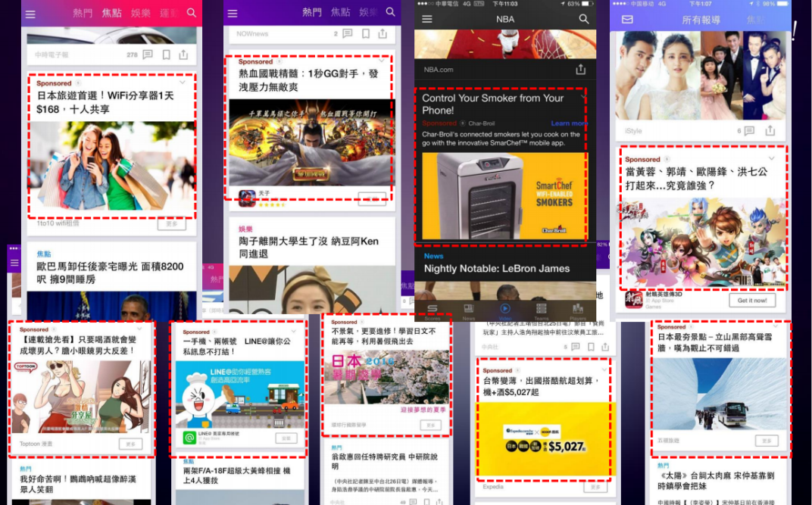Switch to the 娛樂 tab in the pink header

tap(141, 13)
